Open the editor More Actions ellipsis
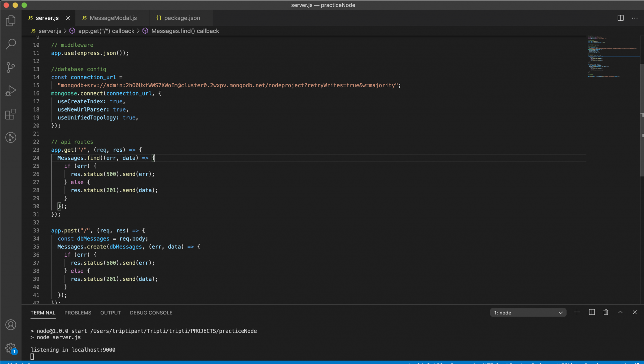The image size is (644, 364). coord(635,18)
